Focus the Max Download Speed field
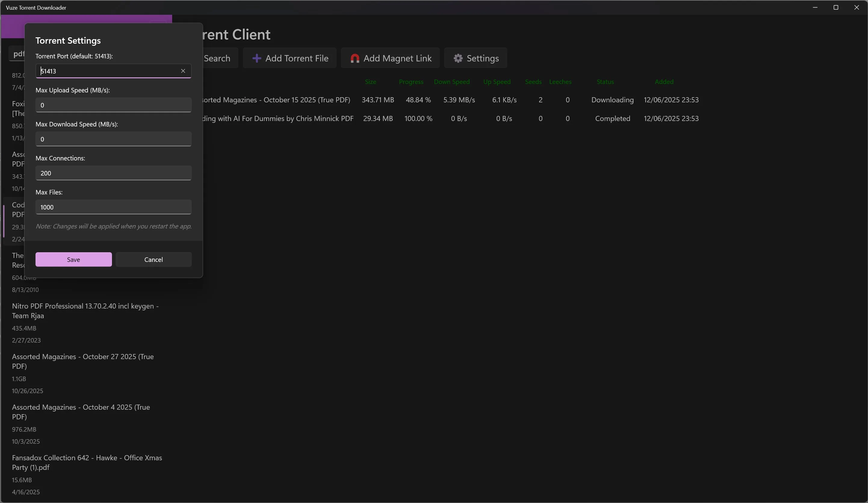The height and width of the screenshot is (503, 868). [113, 139]
